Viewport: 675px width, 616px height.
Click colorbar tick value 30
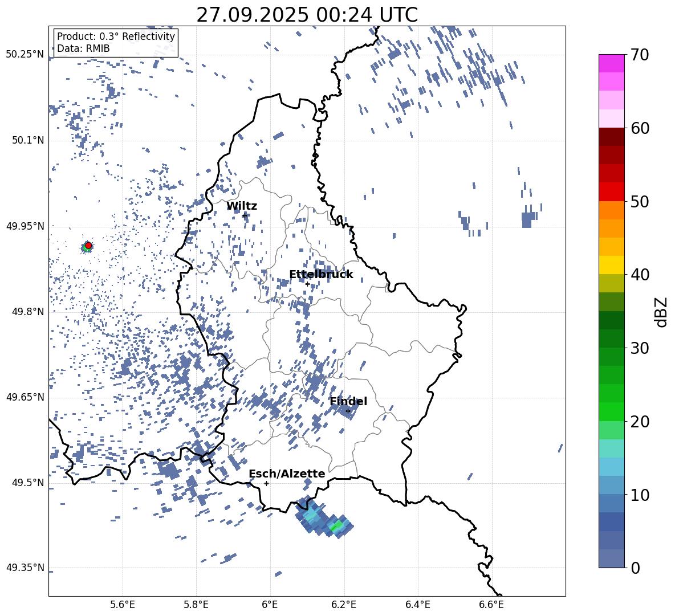tap(639, 348)
